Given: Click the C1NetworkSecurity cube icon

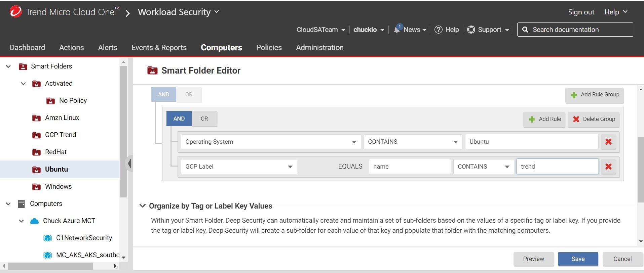Looking at the screenshot, I should click(48, 238).
